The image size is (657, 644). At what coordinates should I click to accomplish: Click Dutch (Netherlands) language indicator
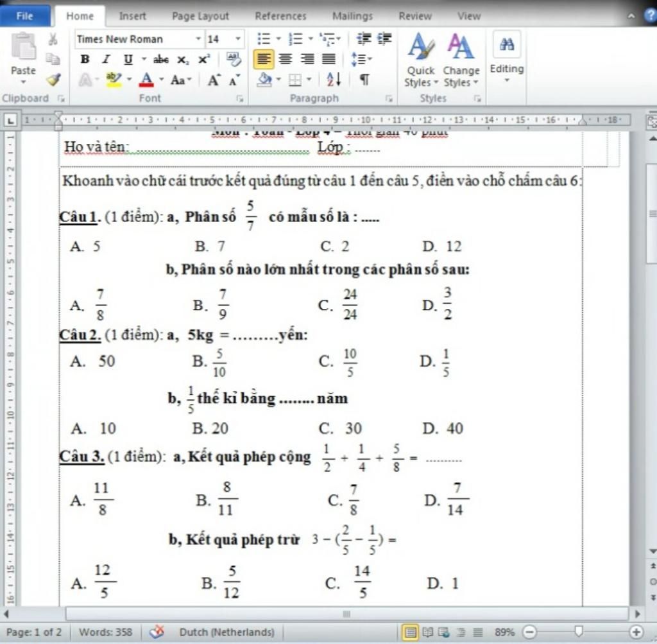tap(226, 632)
